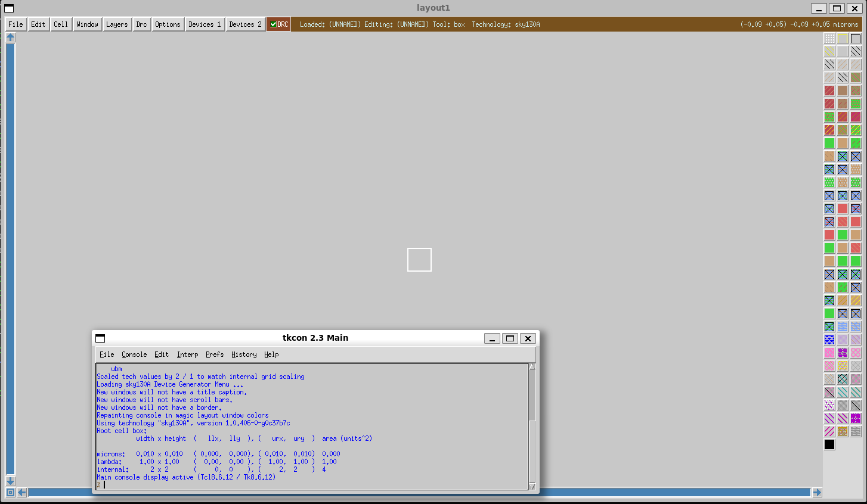Click the scroll-left arrow on the layout's bottom bar
The width and height of the screenshot is (867, 504).
pyautogui.click(x=22, y=492)
